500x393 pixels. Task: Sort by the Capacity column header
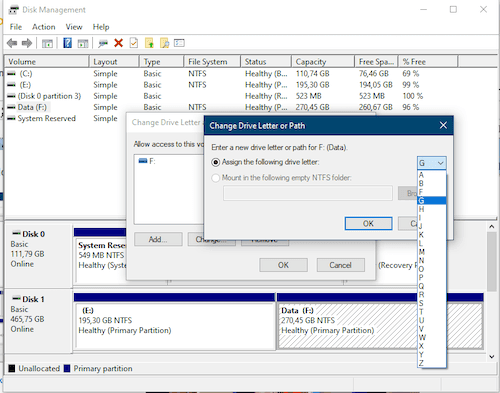tap(323, 62)
